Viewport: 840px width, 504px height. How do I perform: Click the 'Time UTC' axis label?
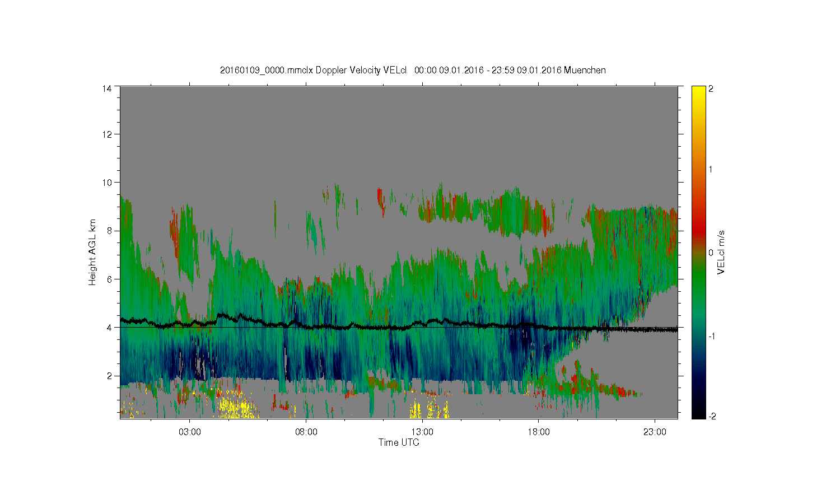[399, 442]
